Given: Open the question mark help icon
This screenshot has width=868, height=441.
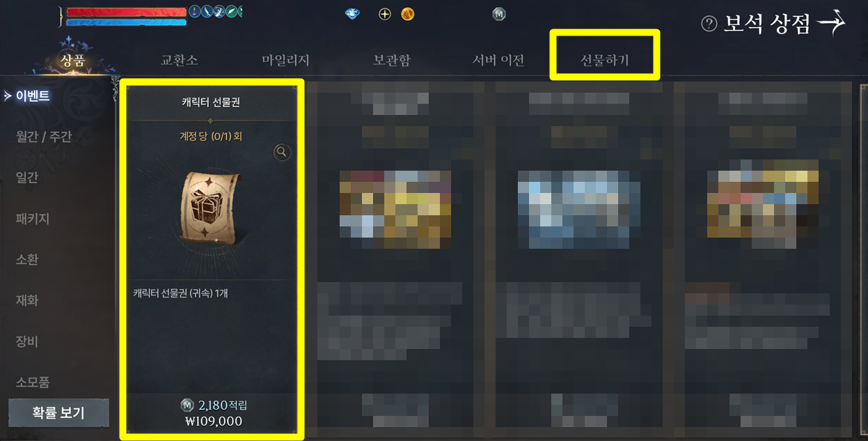Looking at the screenshot, I should coord(709,24).
